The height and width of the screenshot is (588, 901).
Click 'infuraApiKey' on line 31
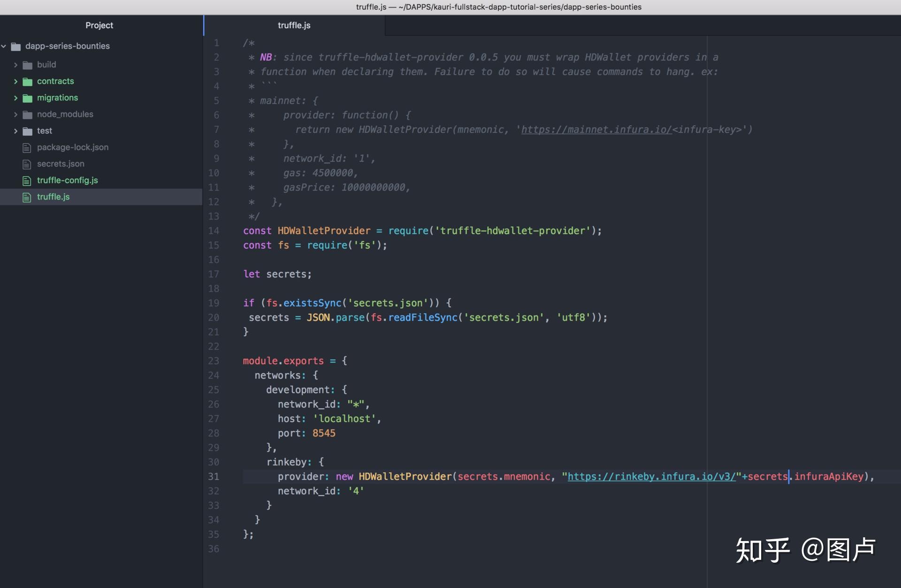coord(829,477)
